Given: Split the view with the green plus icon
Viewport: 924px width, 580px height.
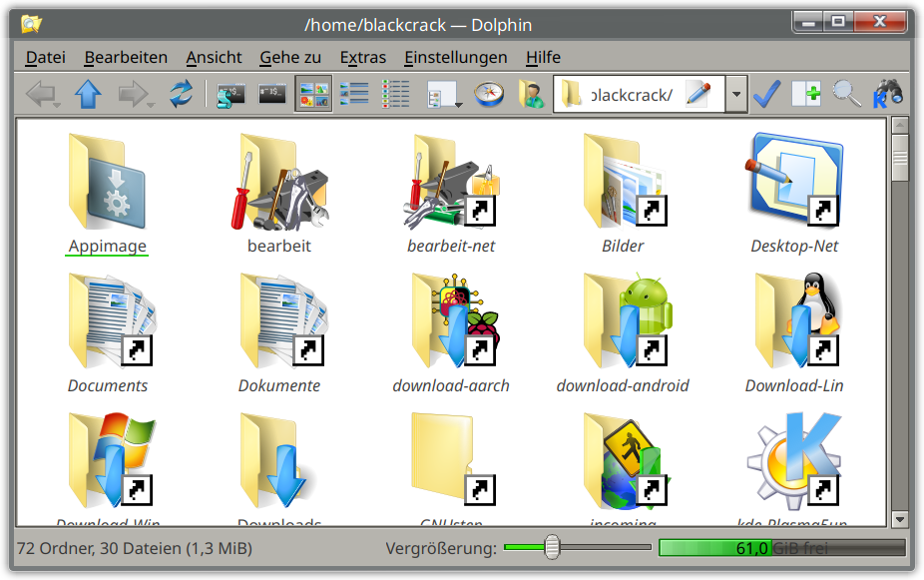Looking at the screenshot, I should tap(806, 94).
